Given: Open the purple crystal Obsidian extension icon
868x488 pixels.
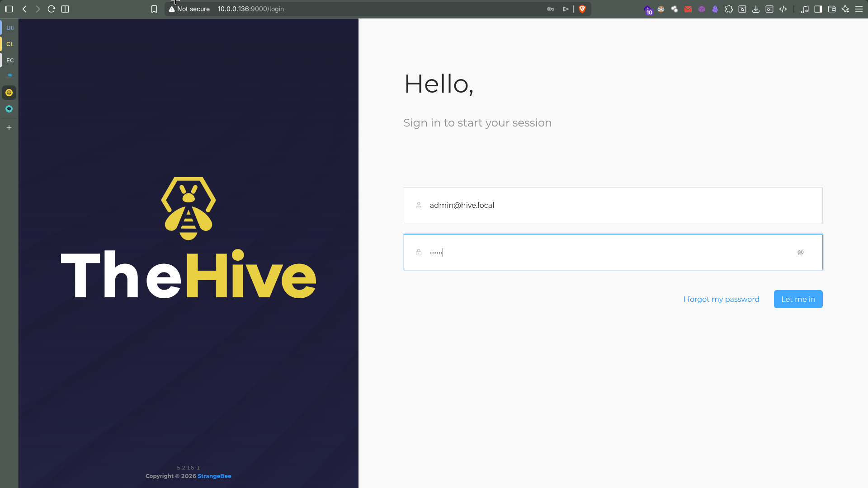Looking at the screenshot, I should click(715, 9).
